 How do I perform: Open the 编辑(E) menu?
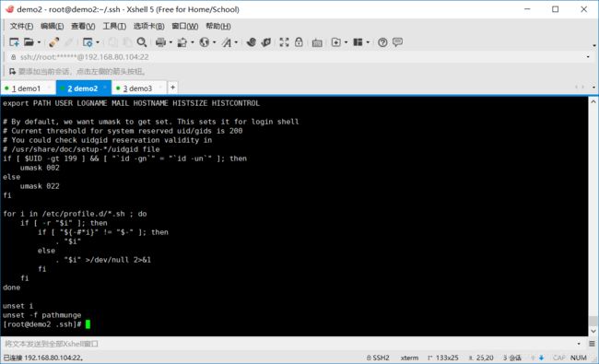point(52,26)
